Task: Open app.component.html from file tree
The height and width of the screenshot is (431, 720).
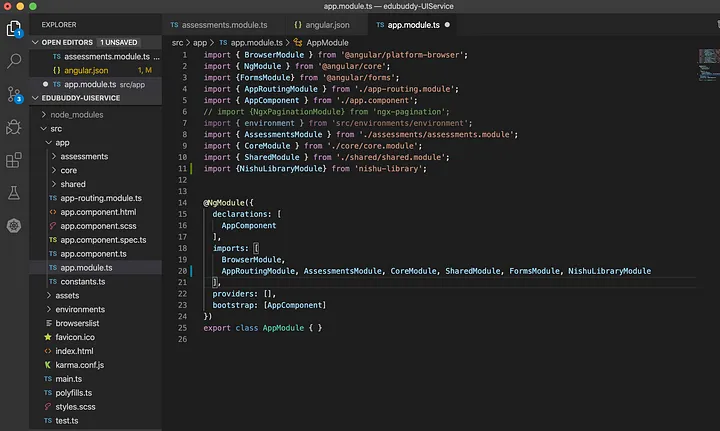Action: pyautogui.click(x=97, y=212)
